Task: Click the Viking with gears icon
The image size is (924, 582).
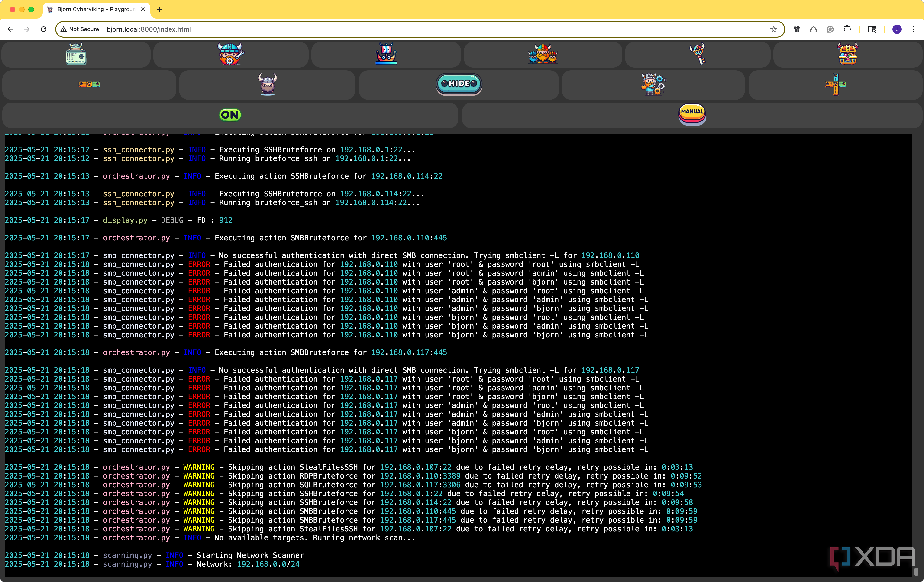Action: pyautogui.click(x=653, y=84)
